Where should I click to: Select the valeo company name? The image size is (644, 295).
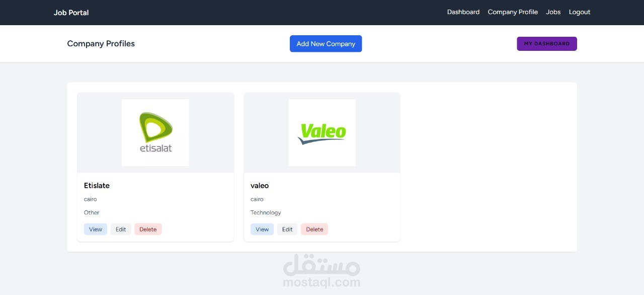pyautogui.click(x=260, y=185)
